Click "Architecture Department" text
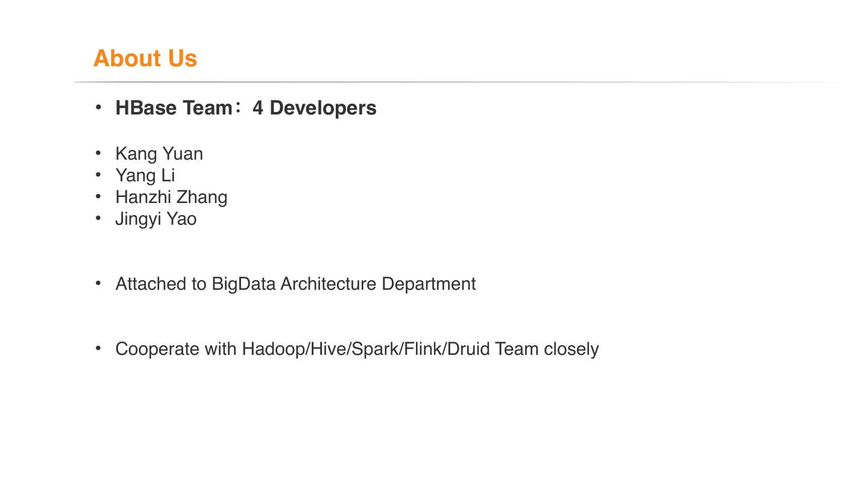This screenshot has width=868, height=488. [x=378, y=284]
